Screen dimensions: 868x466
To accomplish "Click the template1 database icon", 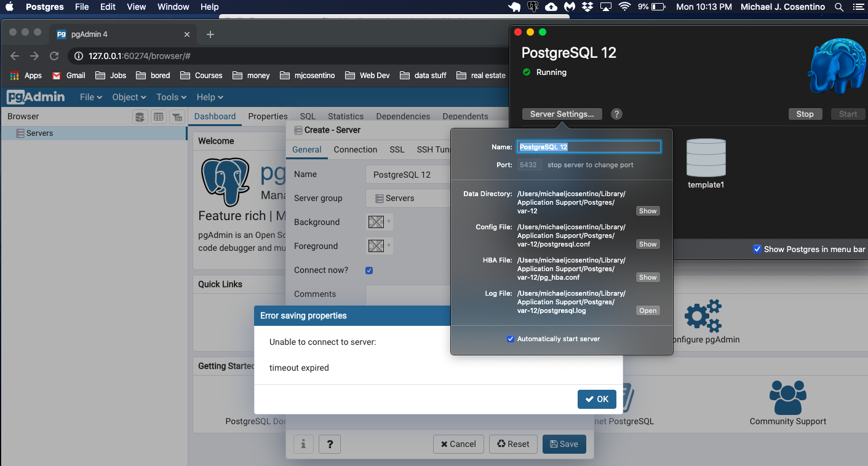I will 706,158.
